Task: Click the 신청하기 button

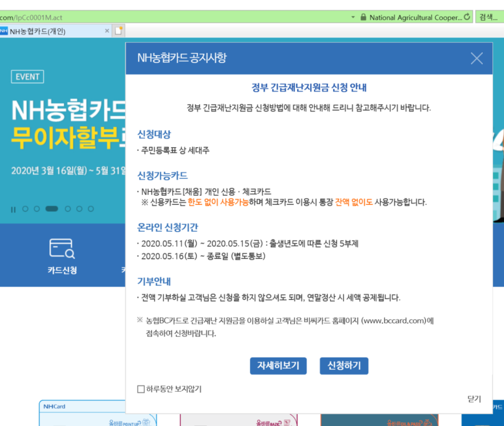Action: tap(344, 365)
